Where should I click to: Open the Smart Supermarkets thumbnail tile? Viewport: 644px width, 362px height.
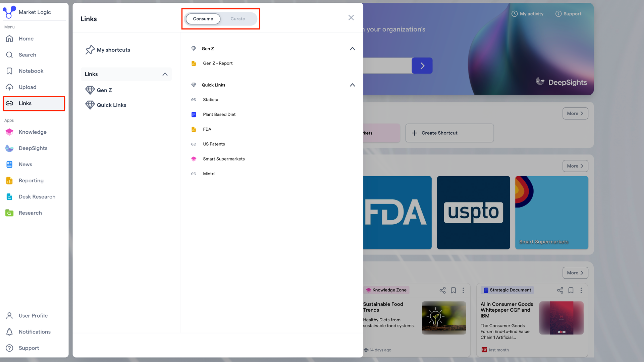(552, 213)
